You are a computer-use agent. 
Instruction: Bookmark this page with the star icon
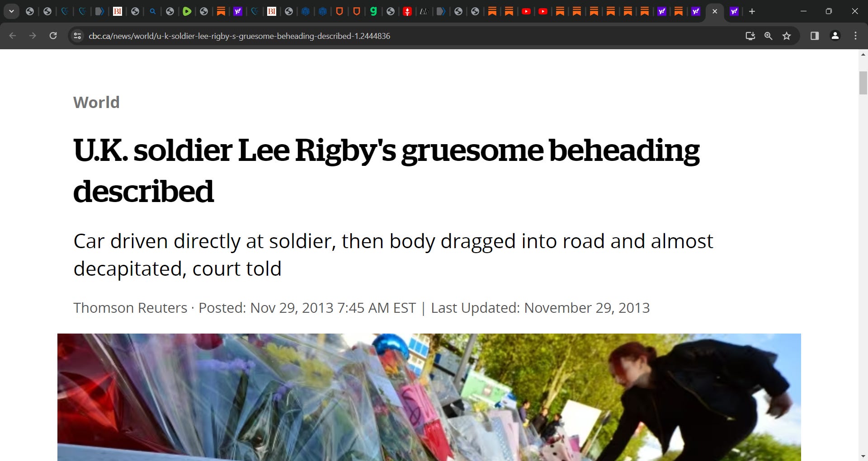787,36
